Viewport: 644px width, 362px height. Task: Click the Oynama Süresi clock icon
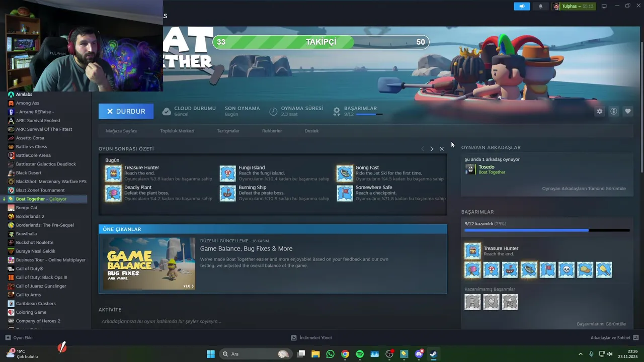coord(273,111)
